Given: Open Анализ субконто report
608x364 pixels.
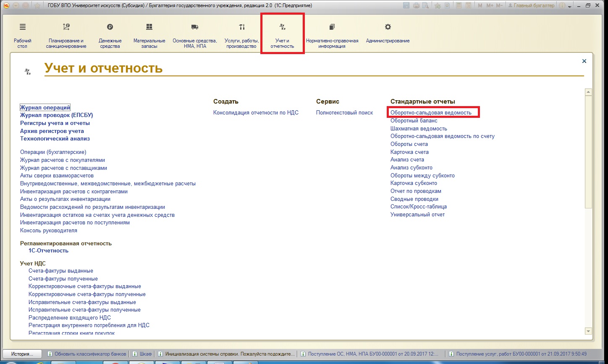Looking at the screenshot, I should (411, 167).
